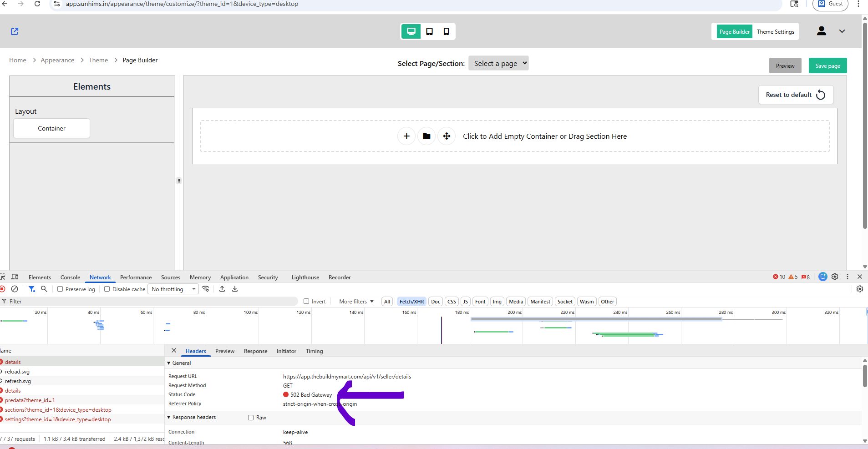Switch to tablet device preview
Image resolution: width=868 pixels, height=449 pixels.
429,31
